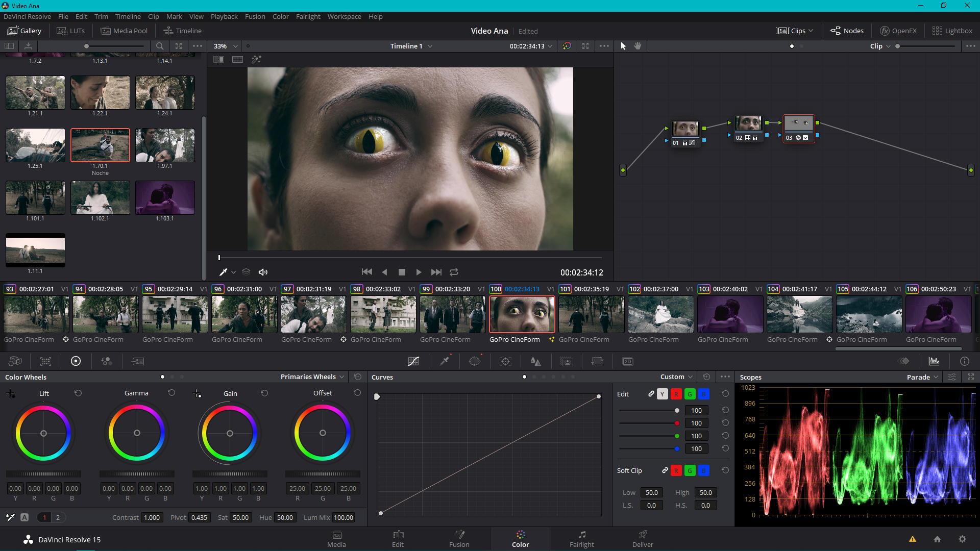Open the Custom curves mode dropdown
The width and height of the screenshot is (980, 551).
click(677, 377)
